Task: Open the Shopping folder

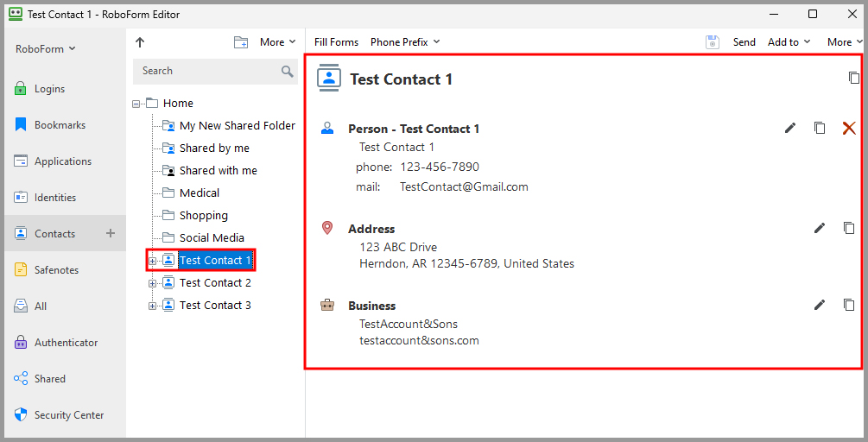Action: tap(203, 215)
